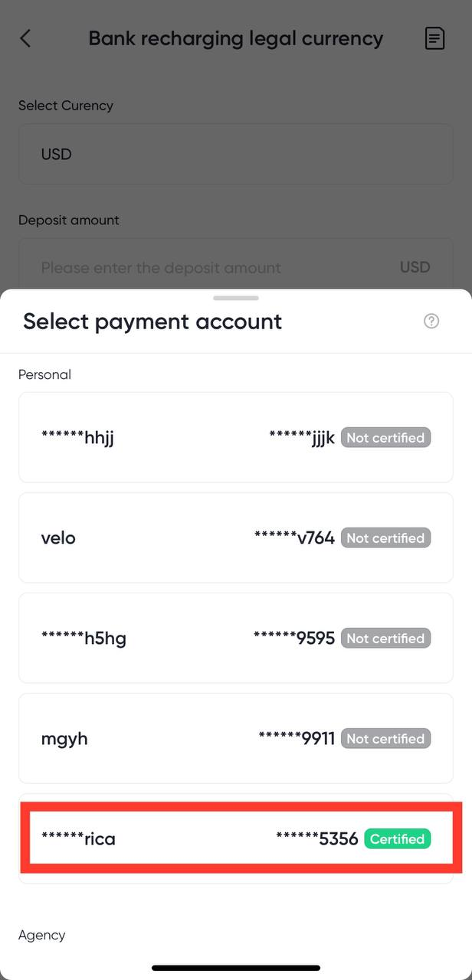Click the help question mark icon
Image resolution: width=472 pixels, height=980 pixels.
[x=431, y=322]
